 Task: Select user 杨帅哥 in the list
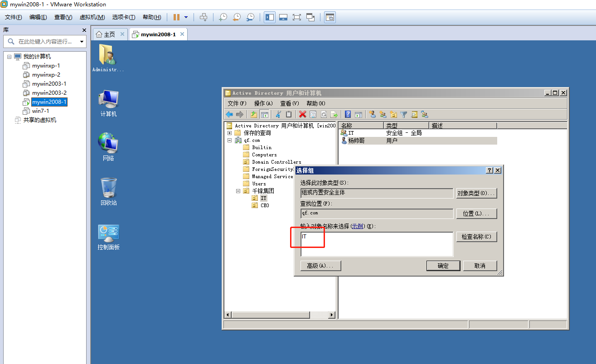356,141
